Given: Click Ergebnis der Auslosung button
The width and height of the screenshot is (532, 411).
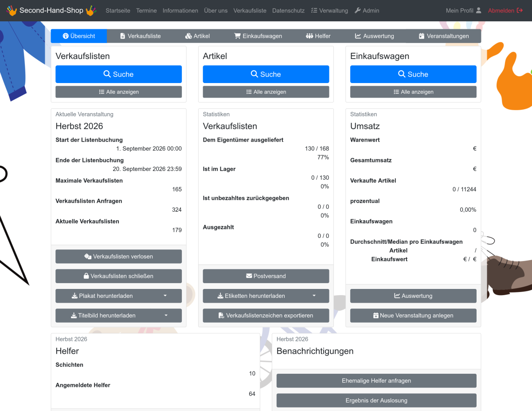Looking at the screenshot, I should [x=376, y=400].
